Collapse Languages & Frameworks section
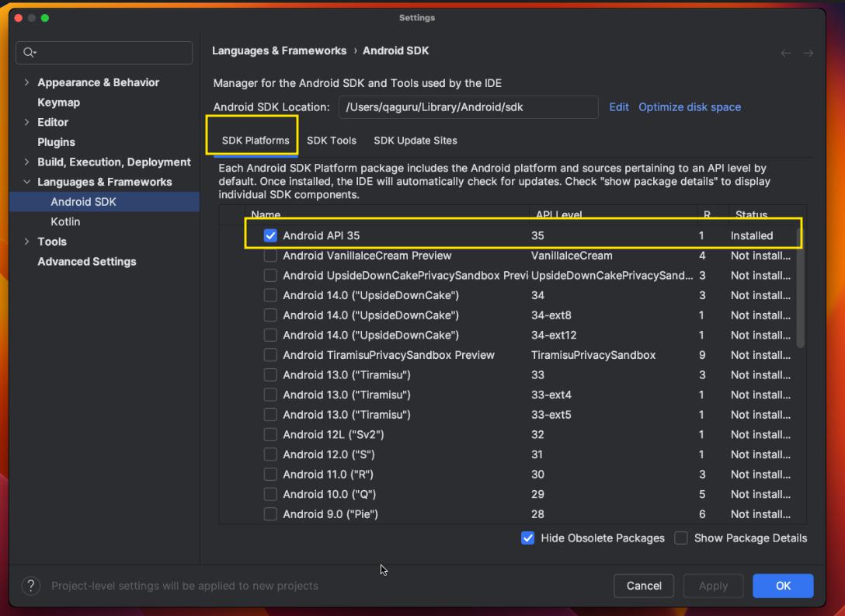Image resolution: width=845 pixels, height=616 pixels. (x=26, y=183)
